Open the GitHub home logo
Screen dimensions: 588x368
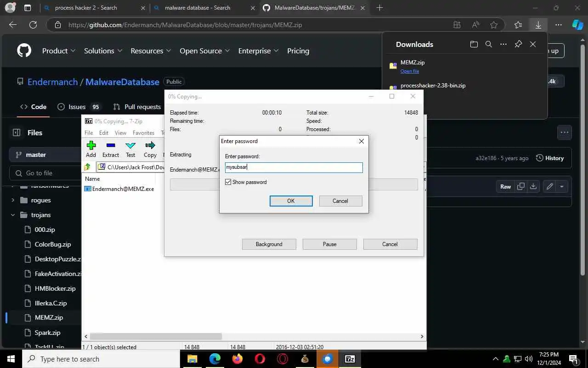[x=24, y=51]
